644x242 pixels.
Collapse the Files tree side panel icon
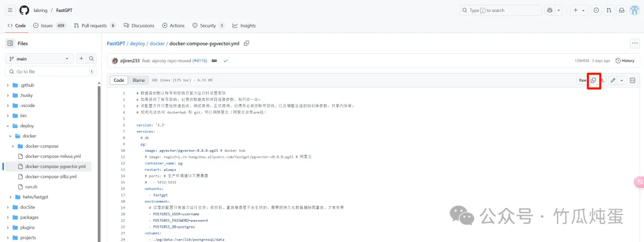[x=10, y=43]
